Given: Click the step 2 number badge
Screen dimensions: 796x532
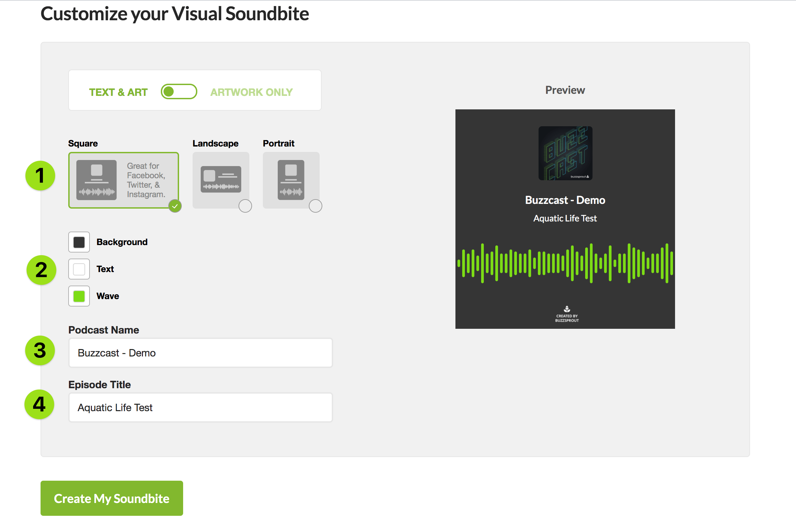Looking at the screenshot, I should point(41,270).
